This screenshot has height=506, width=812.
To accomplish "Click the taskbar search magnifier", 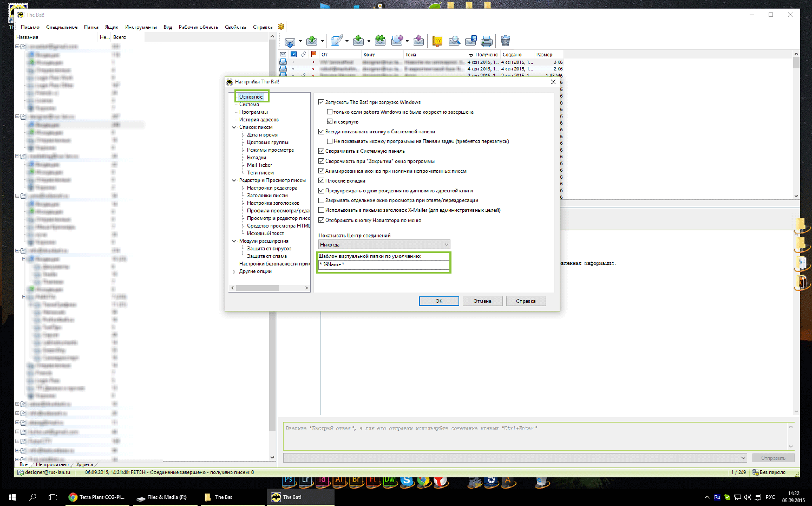I will pyautogui.click(x=32, y=497).
